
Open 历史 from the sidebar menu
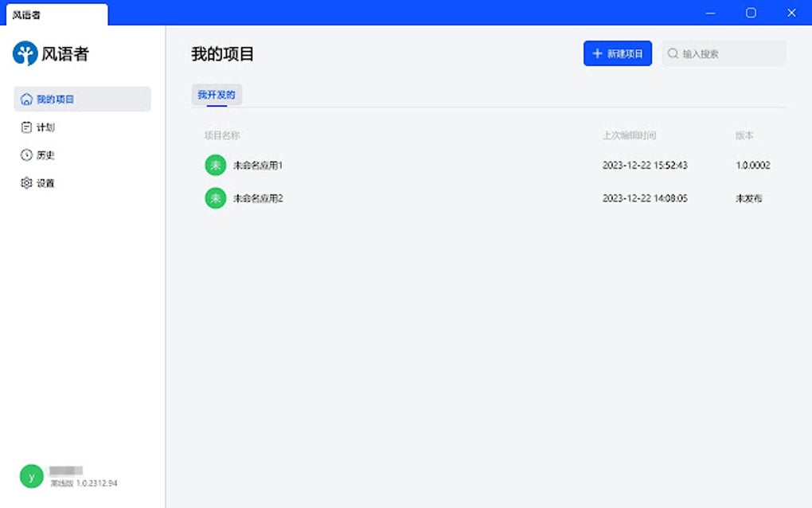click(46, 154)
